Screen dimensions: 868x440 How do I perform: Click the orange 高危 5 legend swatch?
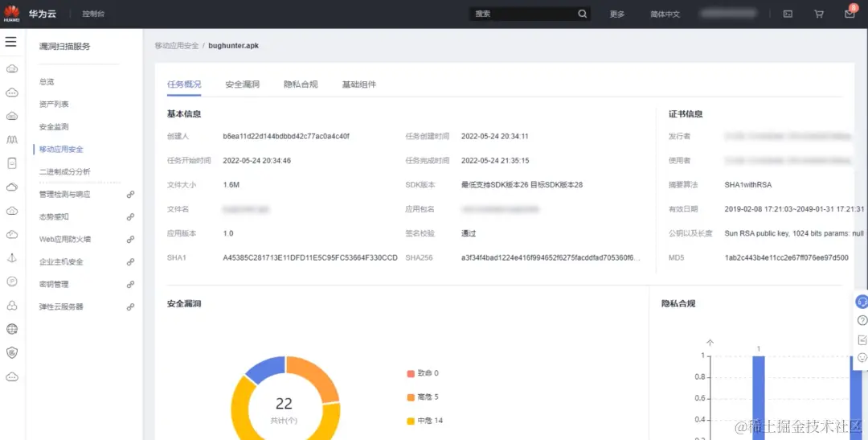(x=411, y=397)
